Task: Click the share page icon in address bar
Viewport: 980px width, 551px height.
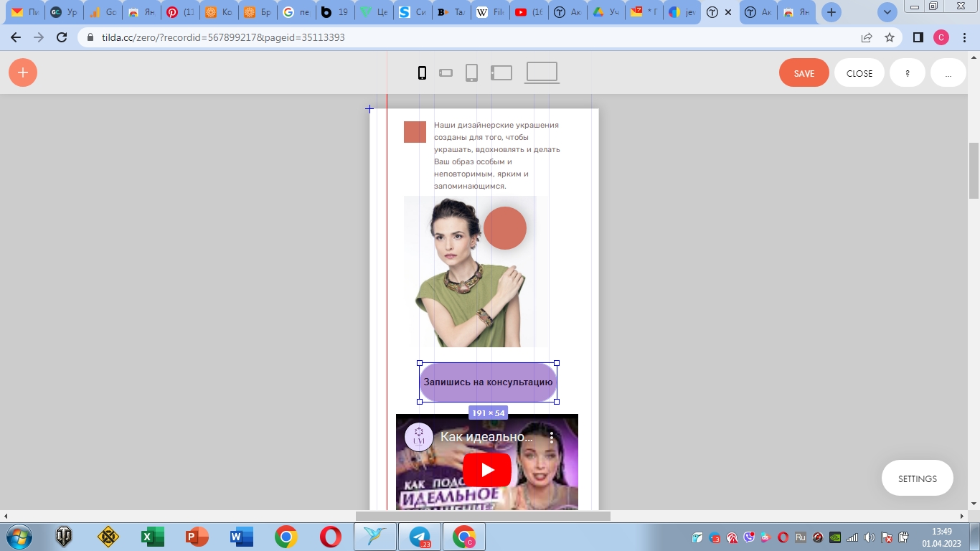Action: pos(867,37)
